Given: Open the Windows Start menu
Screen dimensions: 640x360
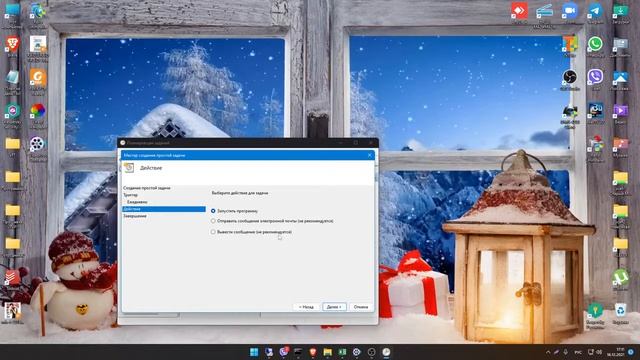Looking at the screenshot, I should [254, 352].
